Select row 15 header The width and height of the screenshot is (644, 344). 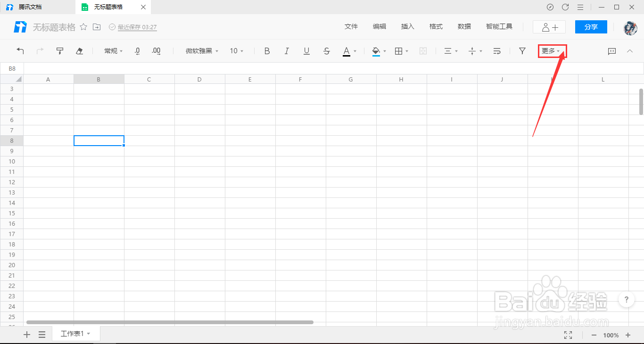(12, 213)
